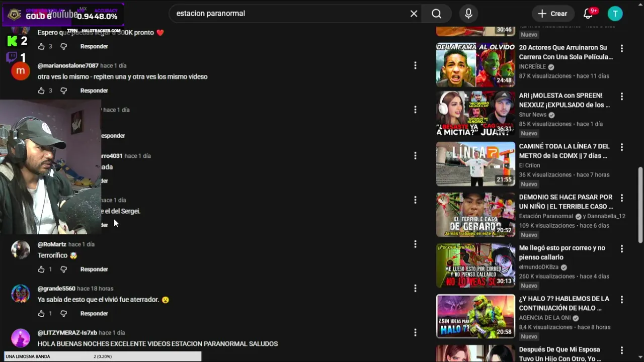Click the @grande5560 avatar
Screen dimensions: 644x362
[21, 294]
